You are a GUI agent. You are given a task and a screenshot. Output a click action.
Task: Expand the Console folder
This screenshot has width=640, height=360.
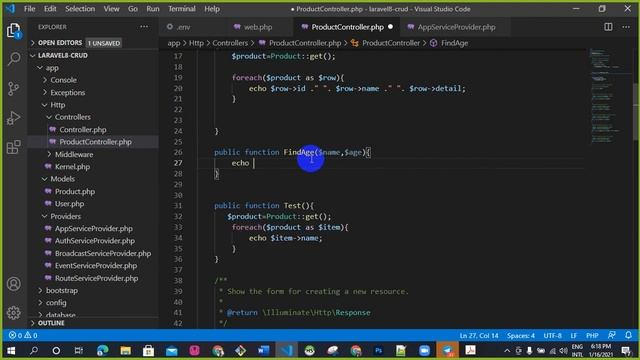(93, 80)
